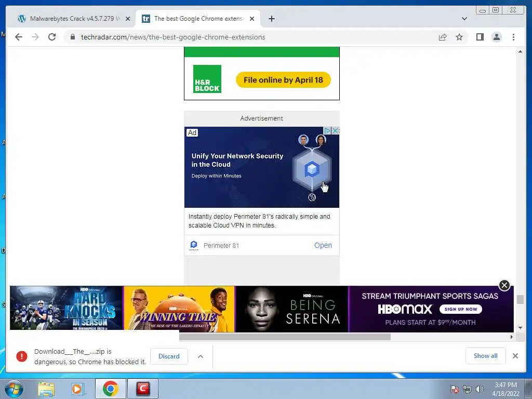532x399 pixels.
Task: Open Windows Explorer from taskbar
Action: tap(46, 389)
